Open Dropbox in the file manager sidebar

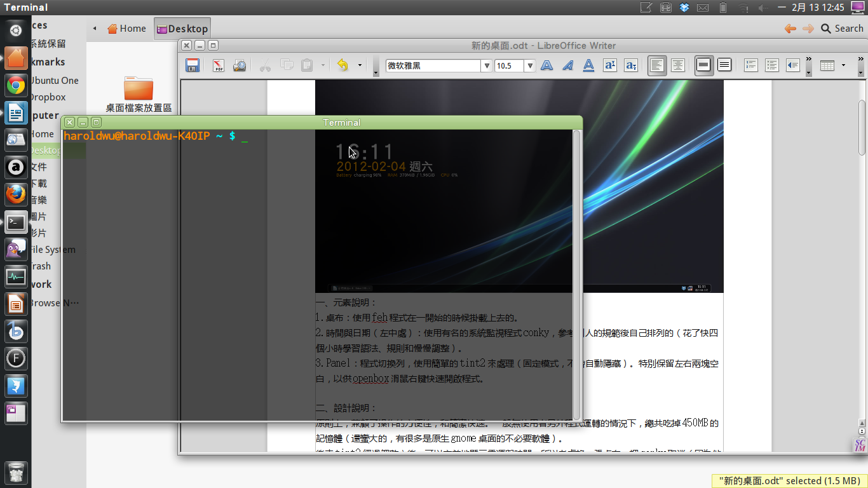pos(48,97)
